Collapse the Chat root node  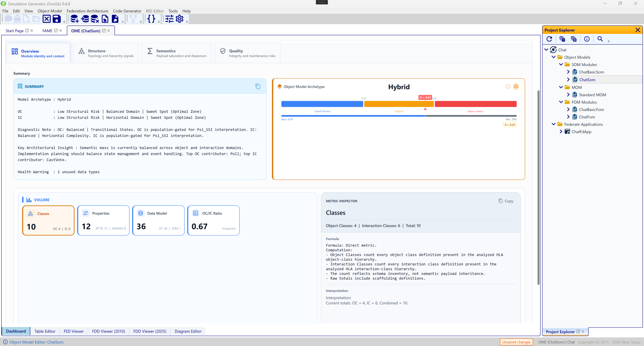point(546,50)
